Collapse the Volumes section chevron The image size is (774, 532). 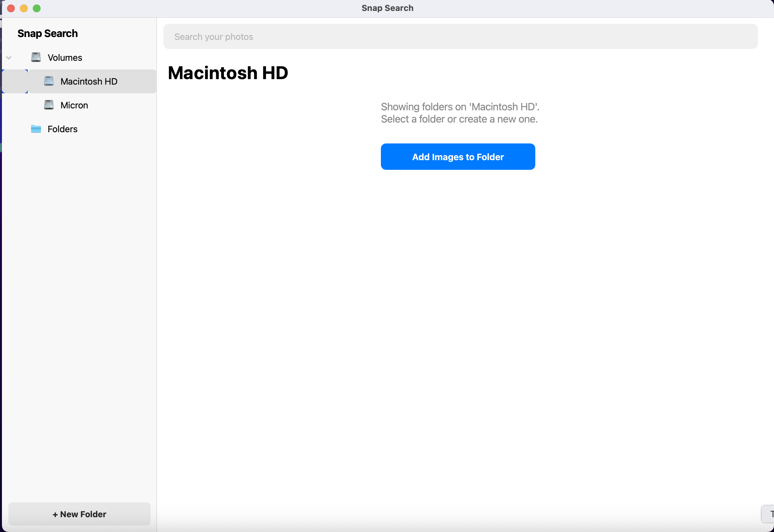point(9,58)
